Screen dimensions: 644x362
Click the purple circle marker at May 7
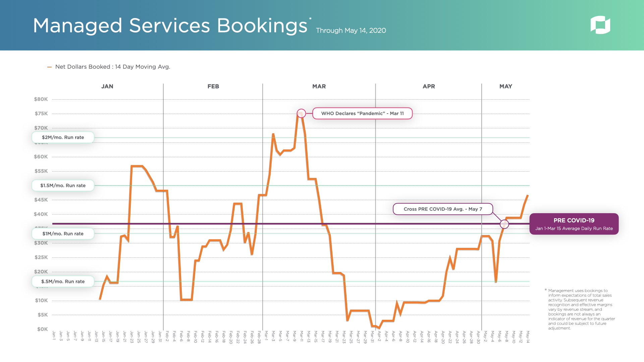pyautogui.click(x=504, y=224)
